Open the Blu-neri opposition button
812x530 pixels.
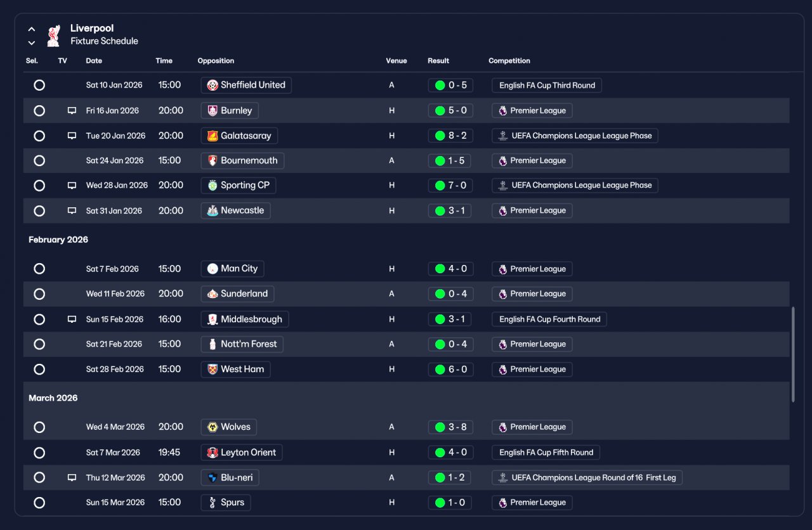pyautogui.click(x=230, y=477)
